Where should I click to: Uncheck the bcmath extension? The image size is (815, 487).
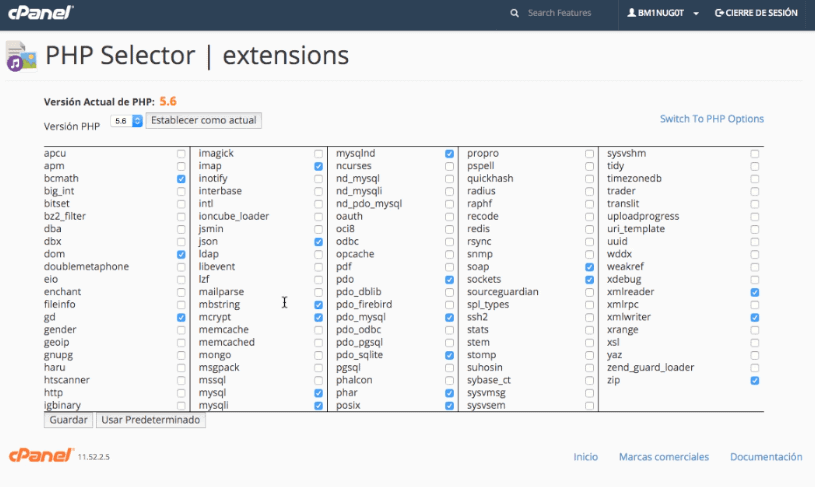(181, 179)
